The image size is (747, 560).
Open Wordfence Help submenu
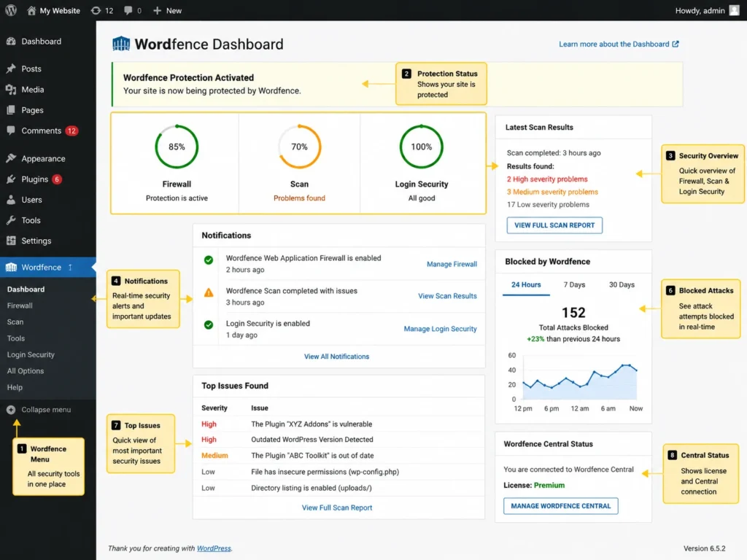[15, 387]
